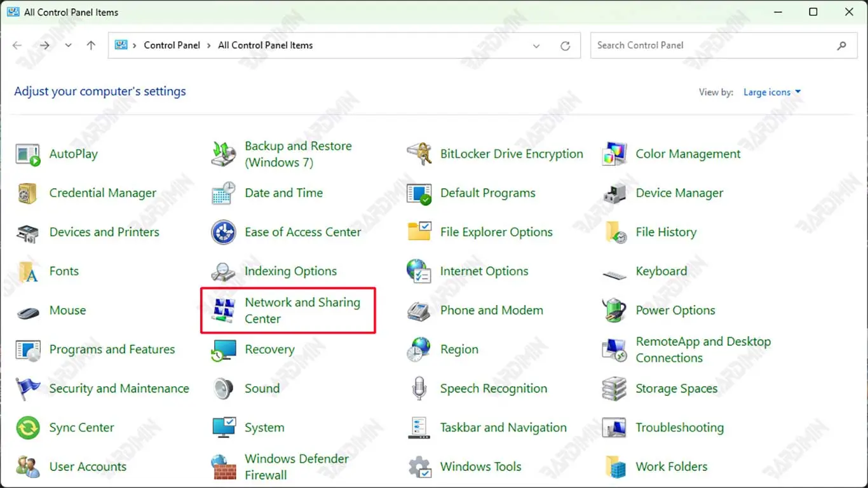The image size is (868, 488).
Task: Click Control Panel in the breadcrumb
Action: click(x=172, y=46)
